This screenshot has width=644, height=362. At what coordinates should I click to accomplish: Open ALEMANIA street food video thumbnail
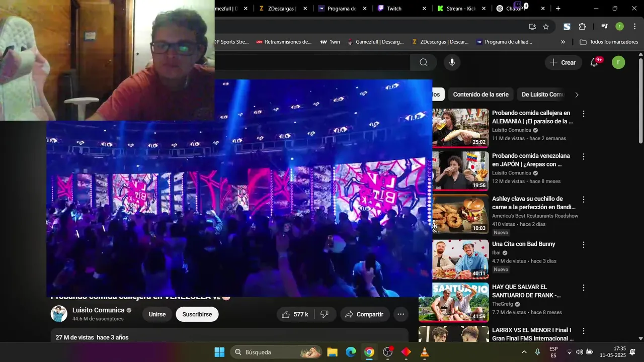click(x=460, y=128)
